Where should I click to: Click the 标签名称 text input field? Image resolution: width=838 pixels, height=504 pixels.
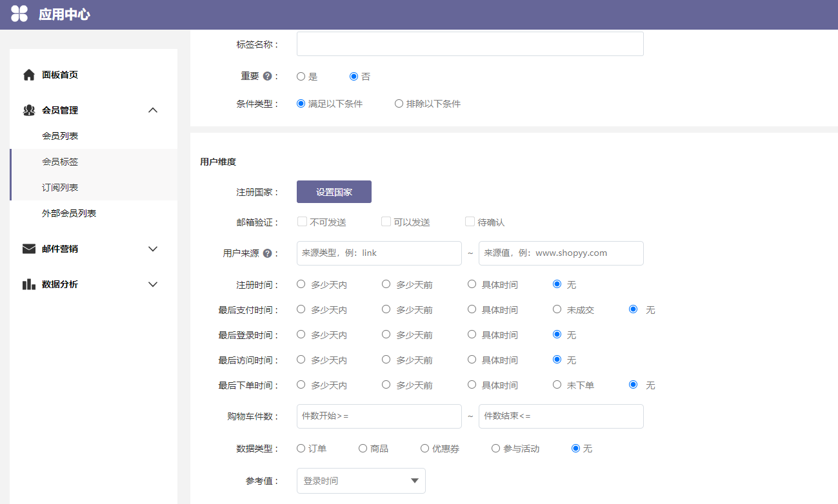pos(470,44)
